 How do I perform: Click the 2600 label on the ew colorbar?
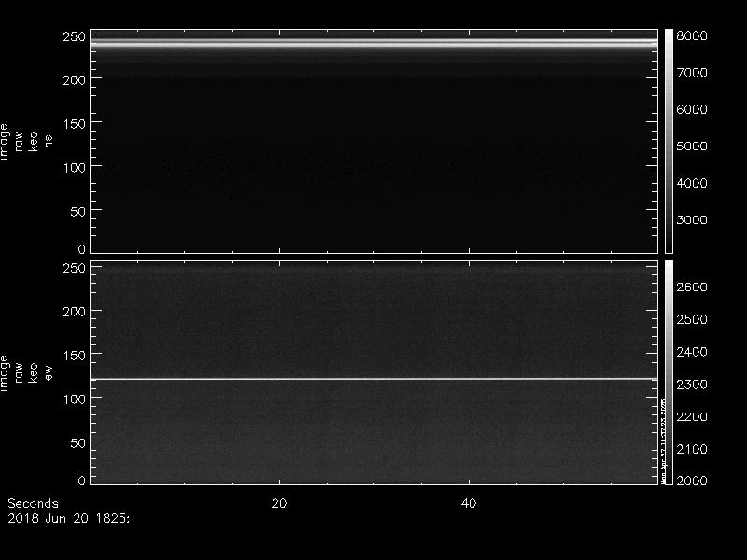pyautogui.click(x=692, y=287)
